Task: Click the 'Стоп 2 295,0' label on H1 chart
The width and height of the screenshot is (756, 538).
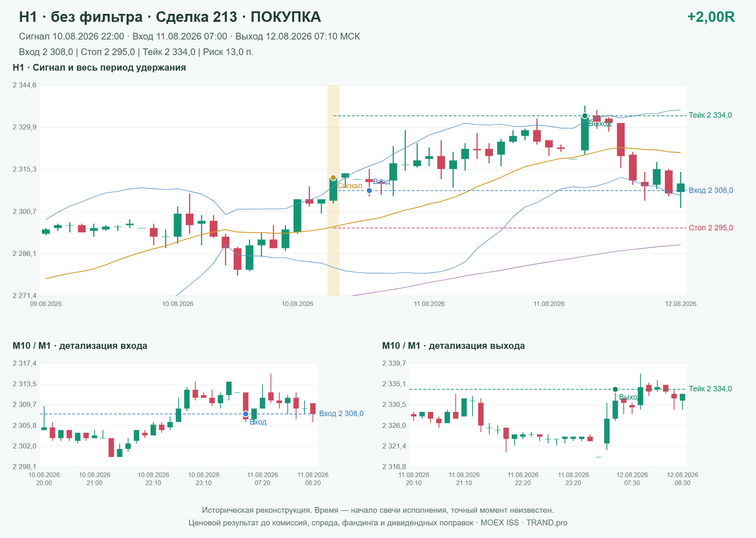Action: (x=711, y=228)
